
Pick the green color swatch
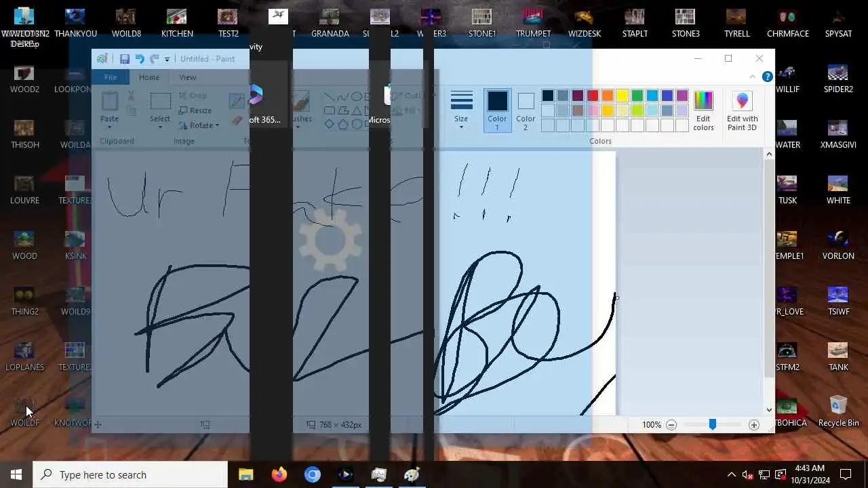pos(637,96)
